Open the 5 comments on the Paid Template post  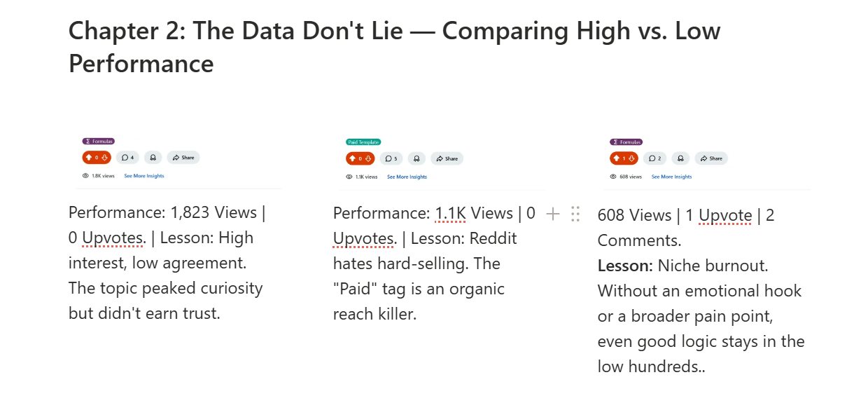(391, 159)
